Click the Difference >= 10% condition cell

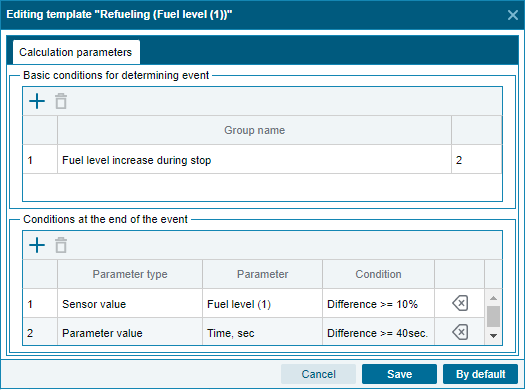coord(378,304)
